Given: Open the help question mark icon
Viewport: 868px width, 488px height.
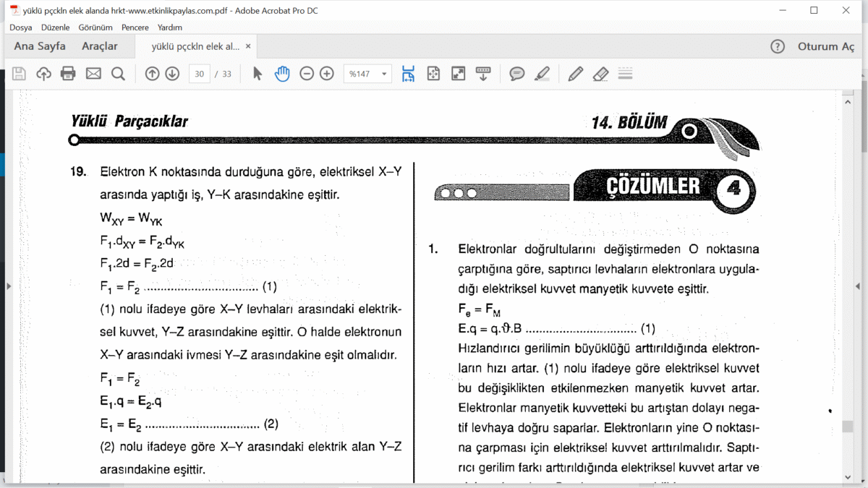Looking at the screenshot, I should (x=778, y=46).
